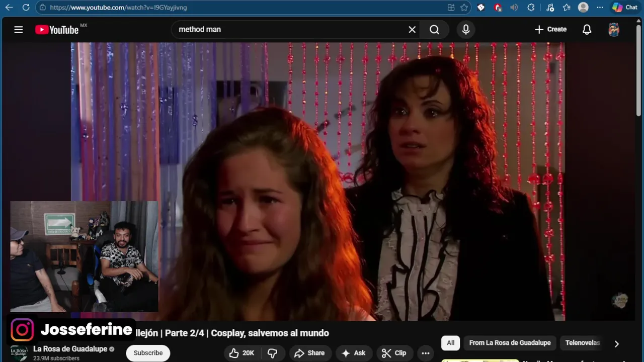Open the dice-shaped extension icon
The height and width of the screenshot is (362, 644).
[481, 8]
